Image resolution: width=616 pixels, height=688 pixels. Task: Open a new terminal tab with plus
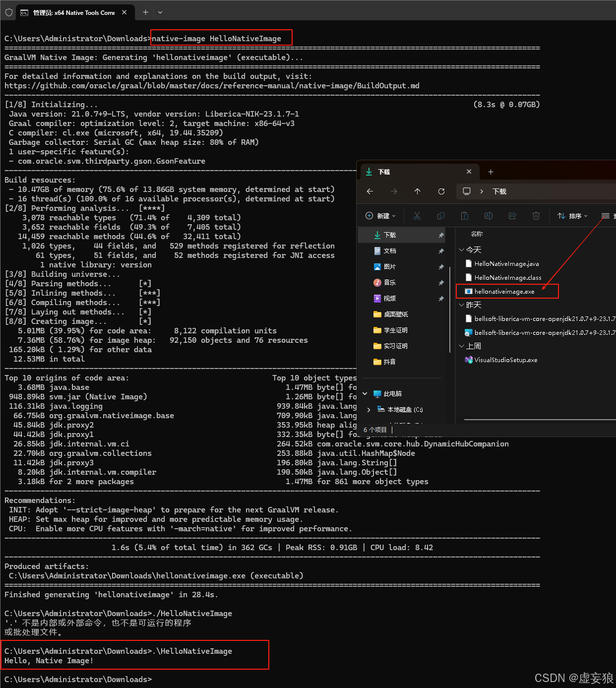[x=145, y=12]
